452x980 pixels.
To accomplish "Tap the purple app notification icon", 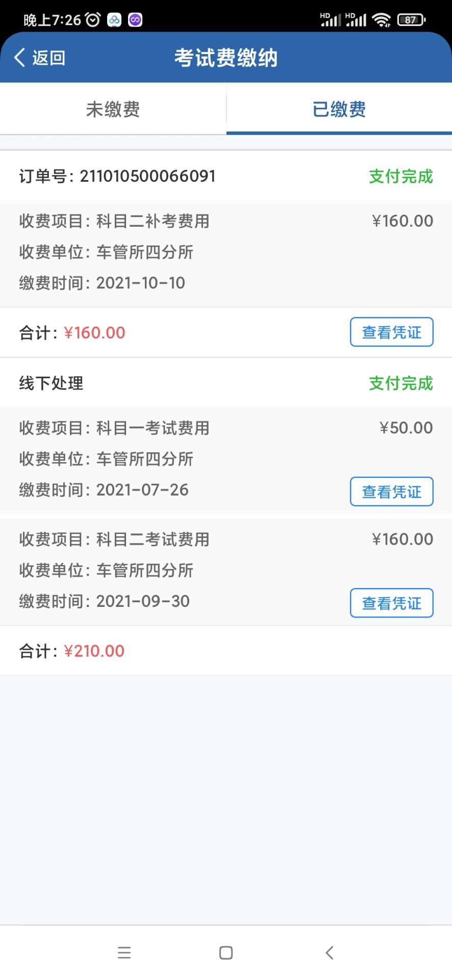I will click(x=135, y=20).
